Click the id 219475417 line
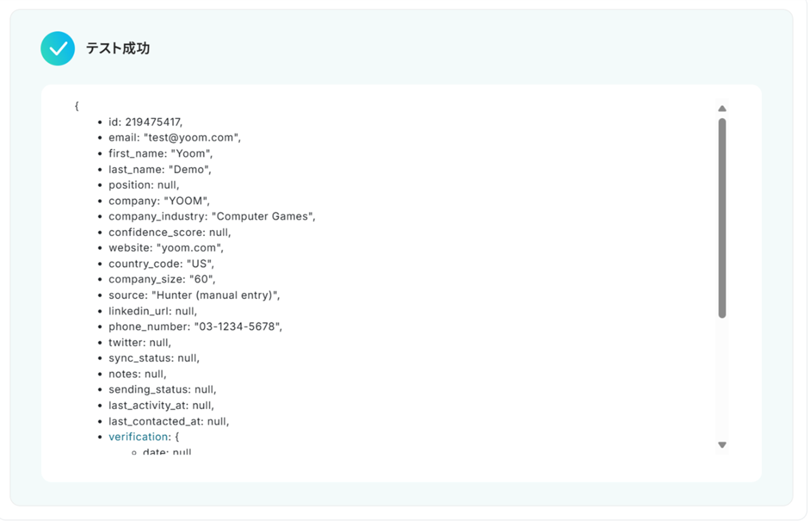The image size is (812, 521). pyautogui.click(x=145, y=122)
